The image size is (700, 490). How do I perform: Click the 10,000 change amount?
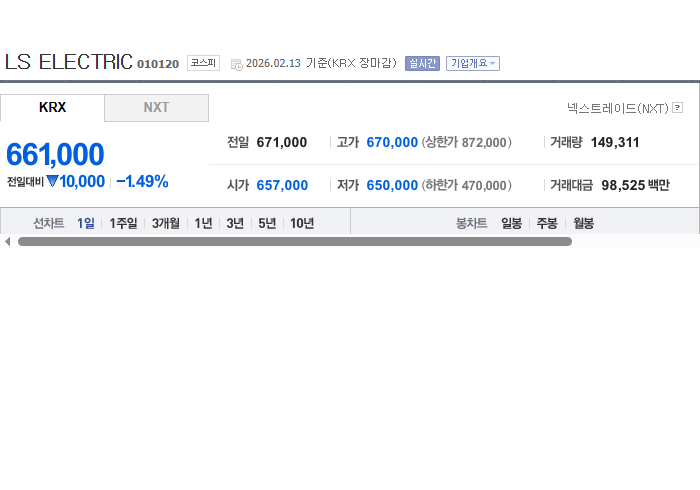(82, 181)
